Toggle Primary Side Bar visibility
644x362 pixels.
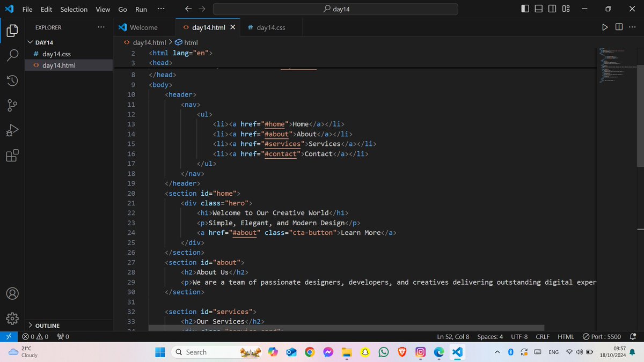[x=525, y=9]
